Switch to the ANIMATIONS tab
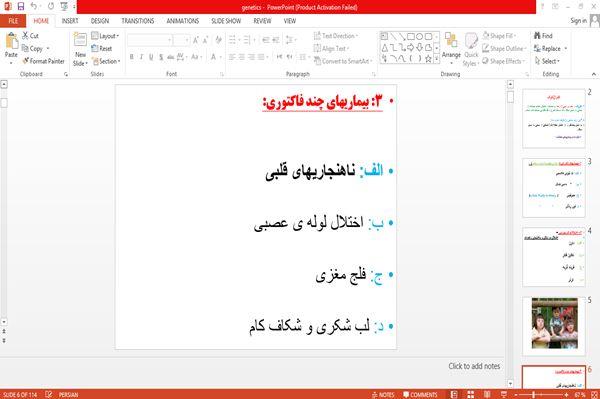 [183, 21]
